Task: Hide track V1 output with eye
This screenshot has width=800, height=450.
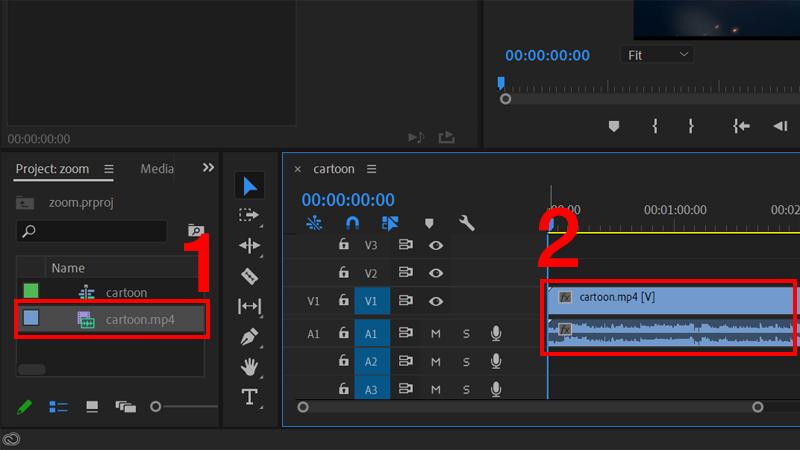Action: 436,301
